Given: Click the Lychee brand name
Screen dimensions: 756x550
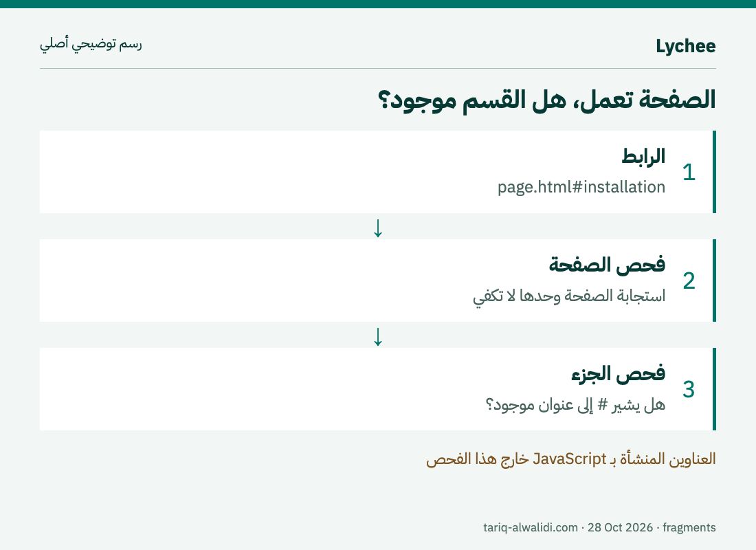Looking at the screenshot, I should [x=686, y=46].
